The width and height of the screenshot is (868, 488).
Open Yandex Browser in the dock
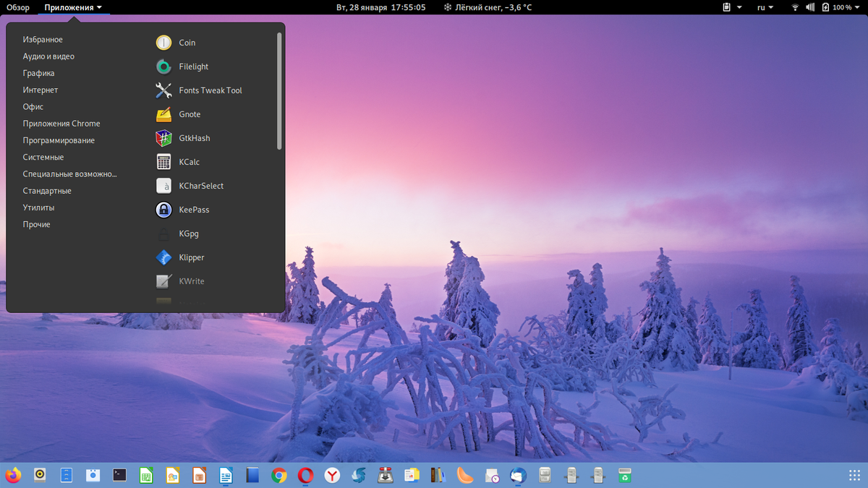coord(332,475)
